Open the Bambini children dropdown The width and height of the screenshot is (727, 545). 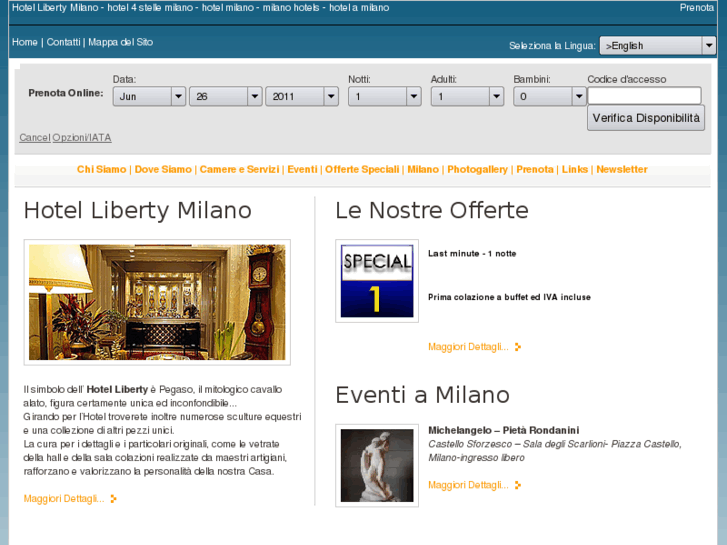(x=549, y=97)
